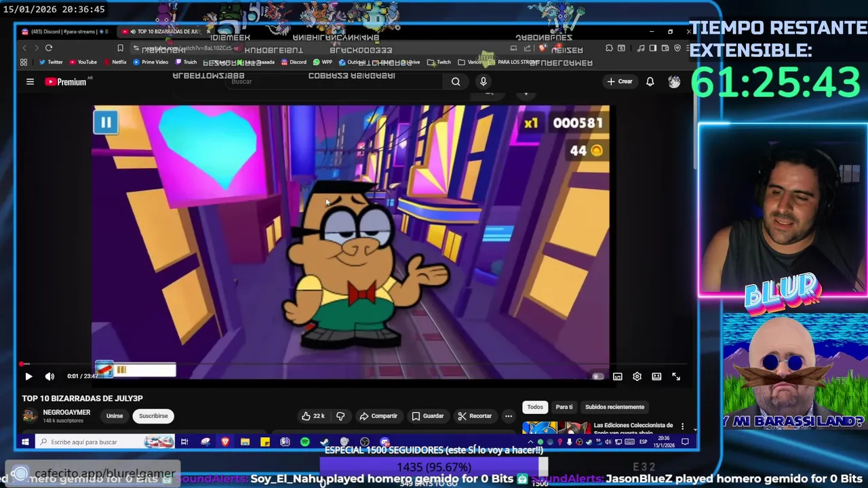Select the Todos filter chip

[x=535, y=407]
